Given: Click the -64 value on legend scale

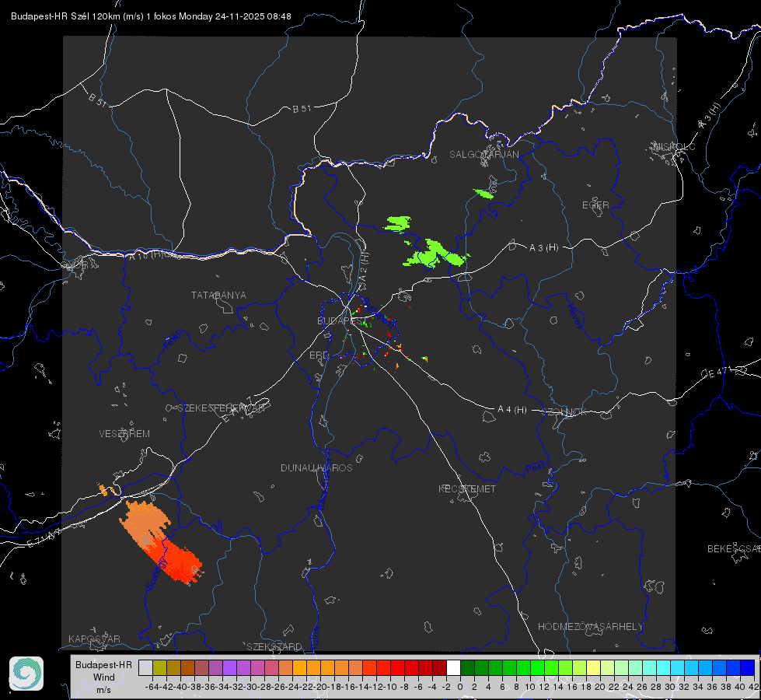Looking at the screenshot, I should (x=152, y=687).
